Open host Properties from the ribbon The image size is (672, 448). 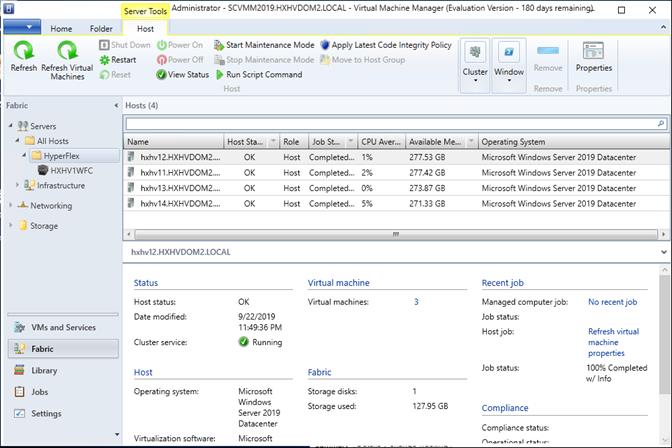pos(594,57)
